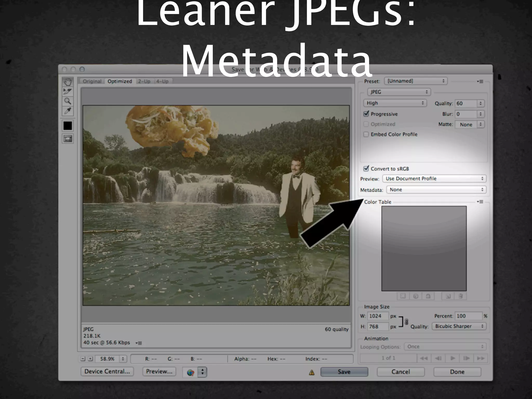This screenshot has height=399, width=532.
Task: Open the High compression quality dropdown
Action: click(x=395, y=103)
